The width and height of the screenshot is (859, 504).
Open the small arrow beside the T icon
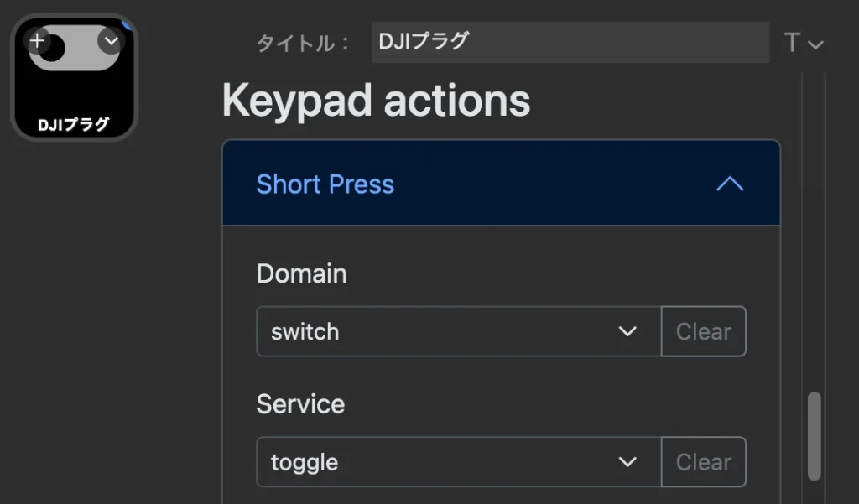(x=815, y=44)
